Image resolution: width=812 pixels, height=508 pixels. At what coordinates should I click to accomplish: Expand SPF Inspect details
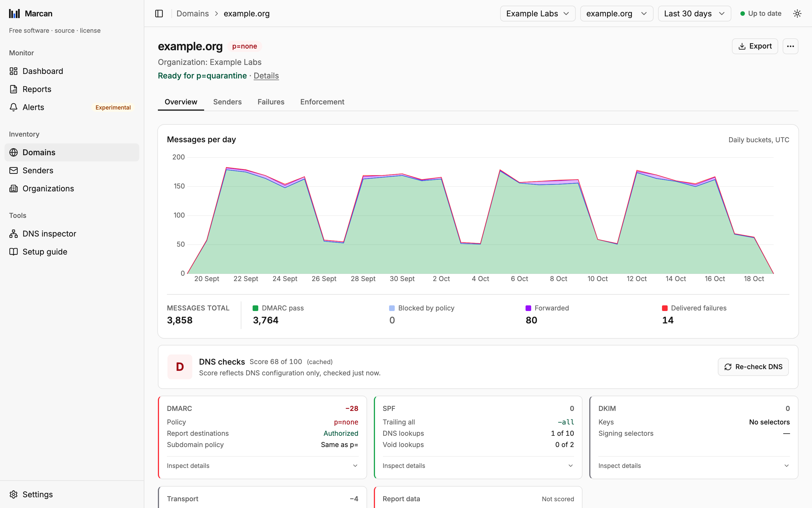tap(478, 466)
